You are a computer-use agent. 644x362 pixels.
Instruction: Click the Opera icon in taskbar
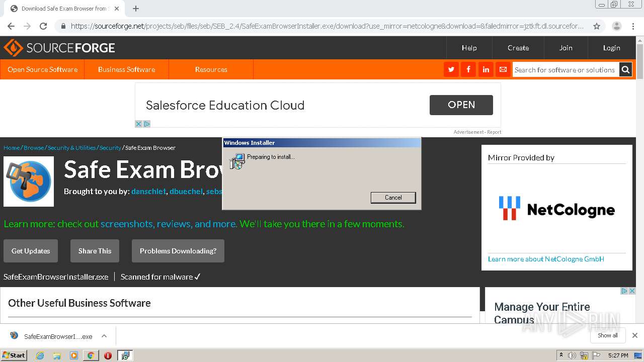pyautogui.click(x=108, y=355)
